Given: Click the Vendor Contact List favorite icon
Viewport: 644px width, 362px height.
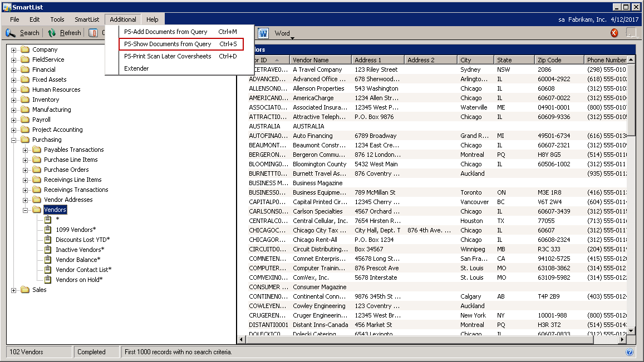Looking at the screenshot, I should pos(48,270).
